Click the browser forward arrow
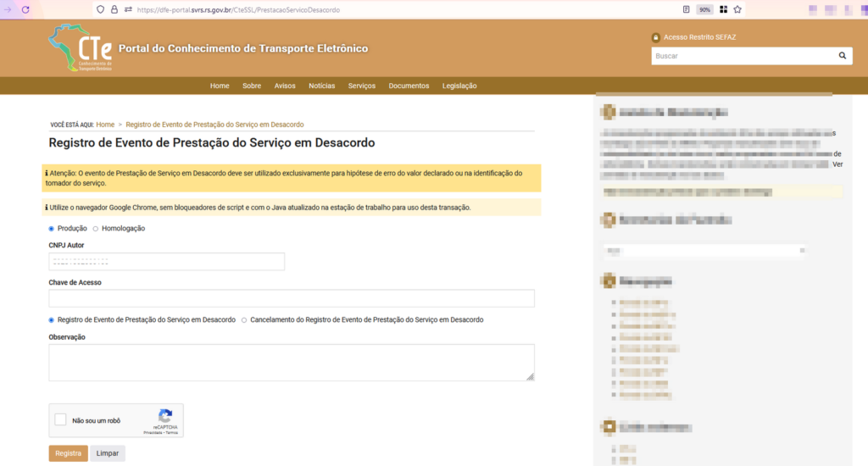 coord(8,9)
